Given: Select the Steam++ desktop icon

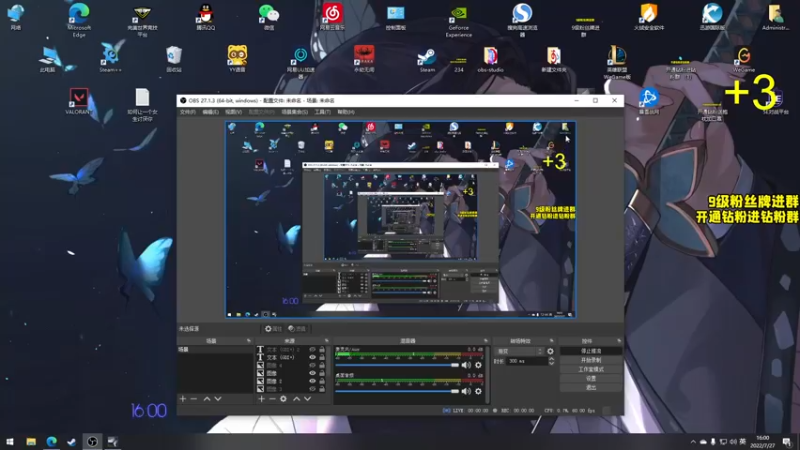Looking at the screenshot, I should tap(110, 59).
